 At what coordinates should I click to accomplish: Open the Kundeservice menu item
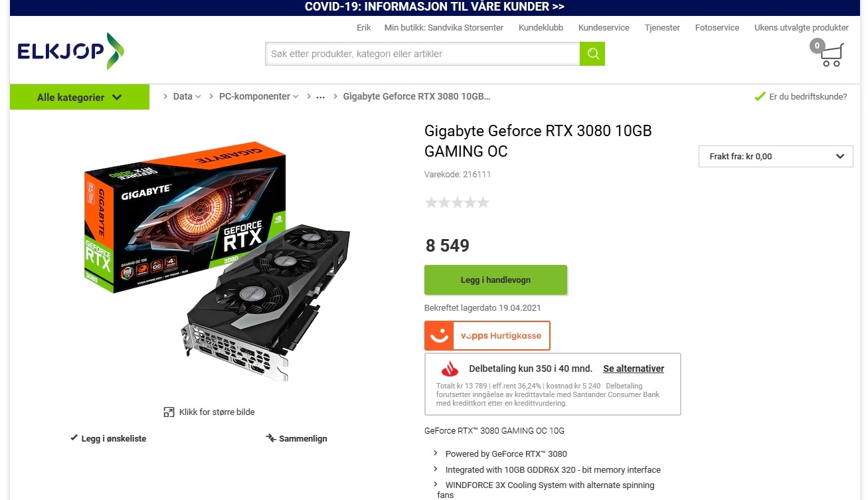[604, 28]
